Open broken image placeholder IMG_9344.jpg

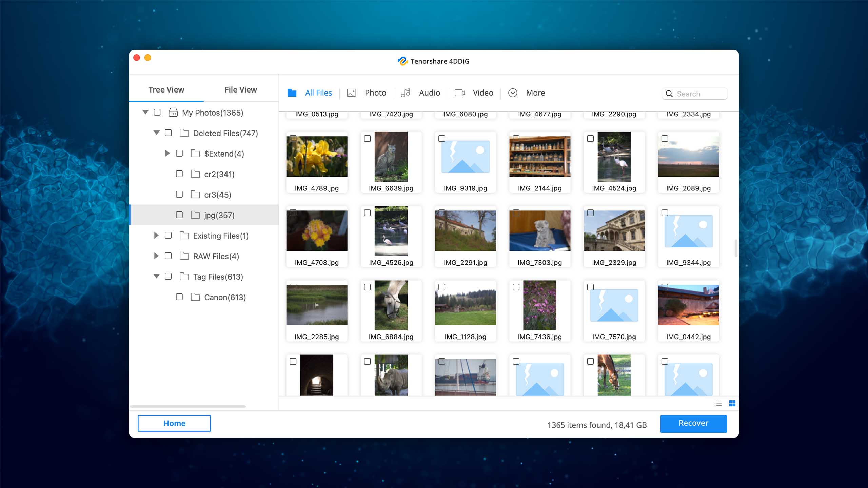(x=688, y=231)
